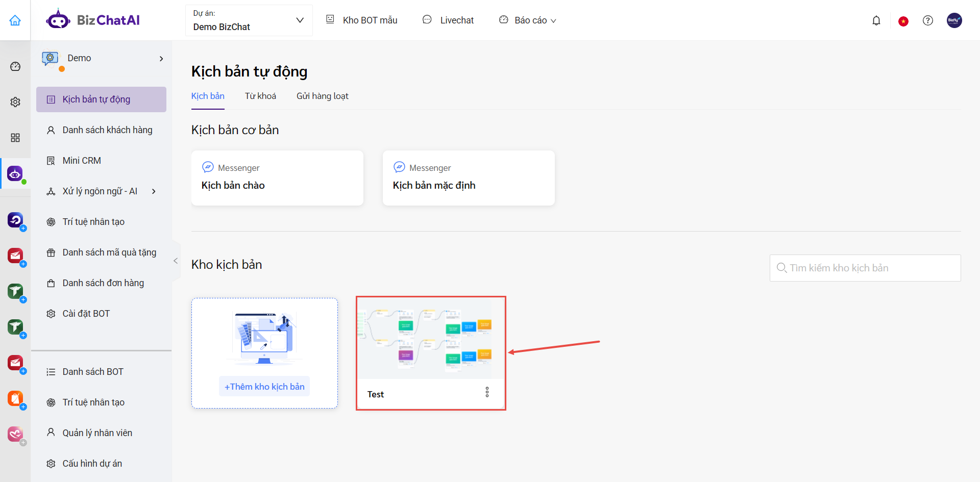The image size is (980, 482).
Task: Open dashboard gauge icon in left rail
Action: [15, 66]
